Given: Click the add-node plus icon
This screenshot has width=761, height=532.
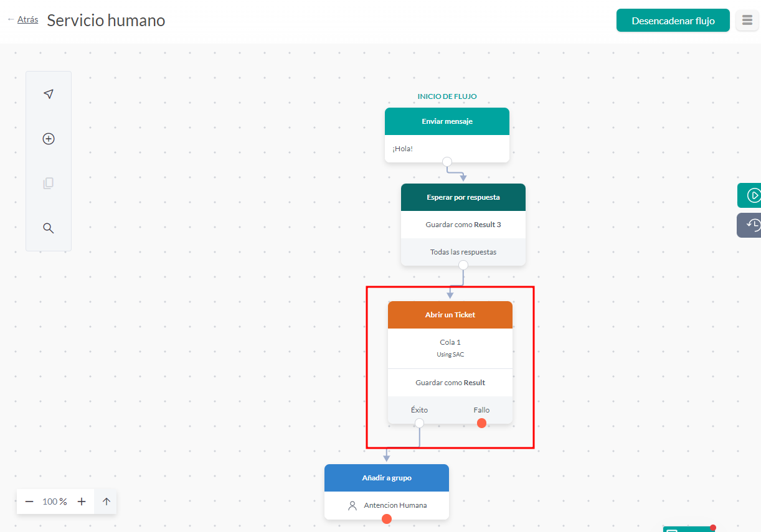Looking at the screenshot, I should [x=48, y=139].
